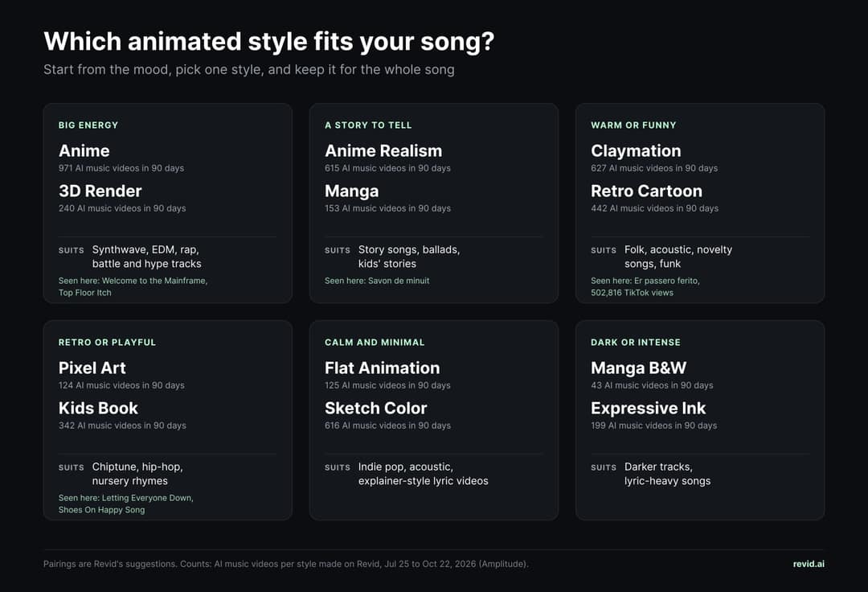
Task: Click the footnote 'Pairings are Revid's suggestions'
Action: 286,564
